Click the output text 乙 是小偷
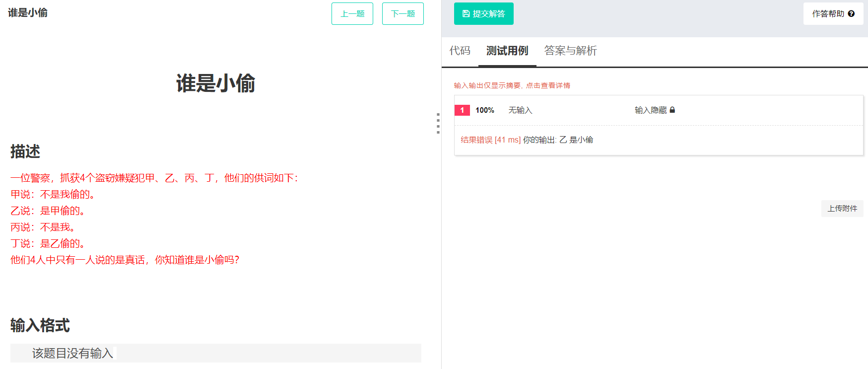The height and width of the screenshot is (369, 868). click(x=576, y=140)
